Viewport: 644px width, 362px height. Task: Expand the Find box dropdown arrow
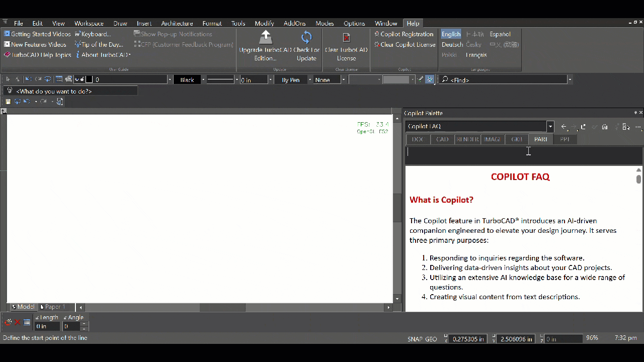pyautogui.click(x=570, y=79)
